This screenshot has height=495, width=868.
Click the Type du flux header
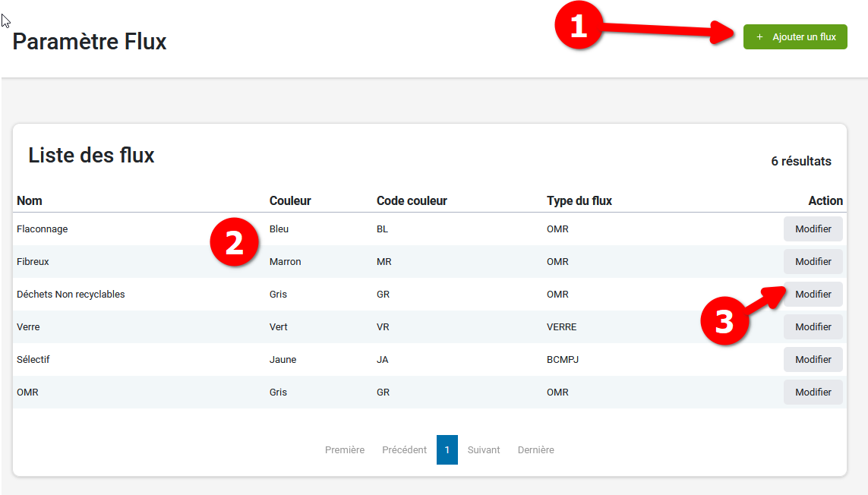point(579,201)
